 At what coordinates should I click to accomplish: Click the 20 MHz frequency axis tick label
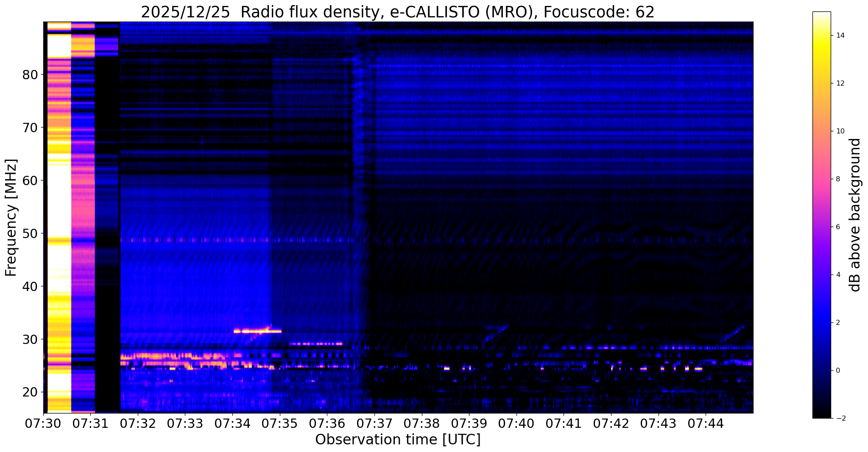pos(30,392)
